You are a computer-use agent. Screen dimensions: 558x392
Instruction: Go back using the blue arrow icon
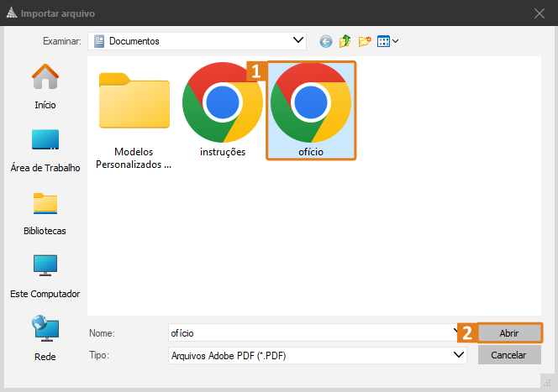(325, 42)
